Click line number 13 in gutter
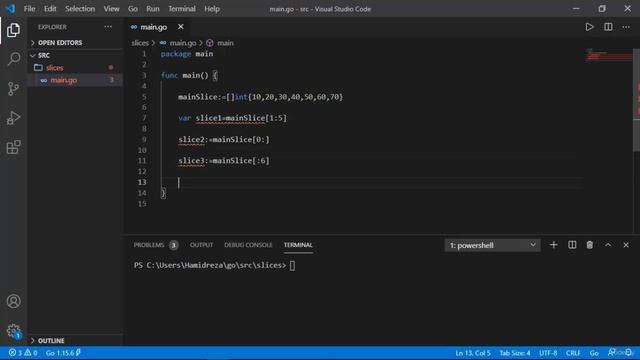Image resolution: width=640 pixels, height=360 pixels. click(142, 182)
